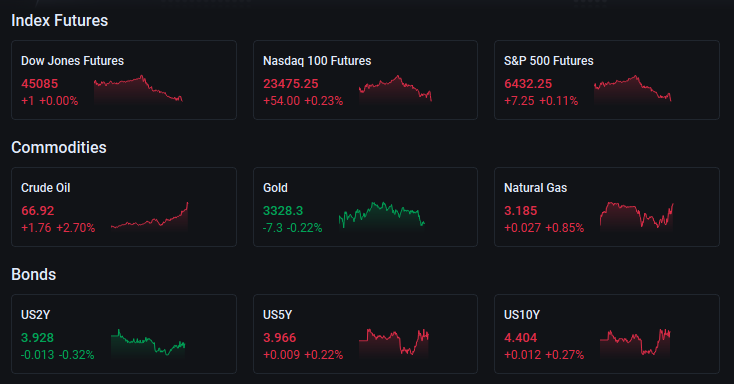Click the green US2Y yield sparkline
Screen dimensions: 734x384
(x=148, y=343)
